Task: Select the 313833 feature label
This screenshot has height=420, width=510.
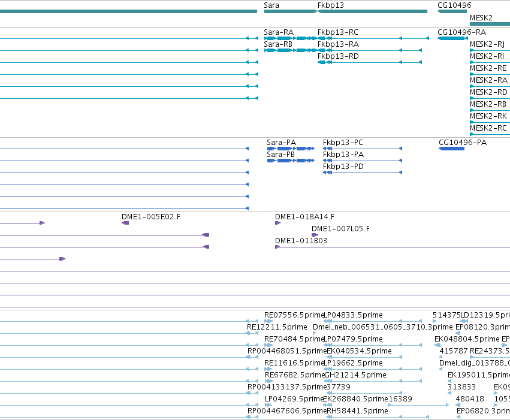Action: click(461, 387)
